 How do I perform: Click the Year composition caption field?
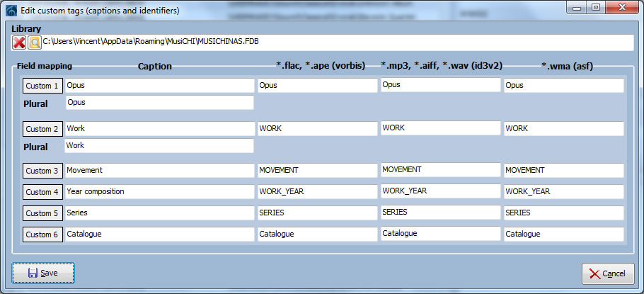click(159, 192)
